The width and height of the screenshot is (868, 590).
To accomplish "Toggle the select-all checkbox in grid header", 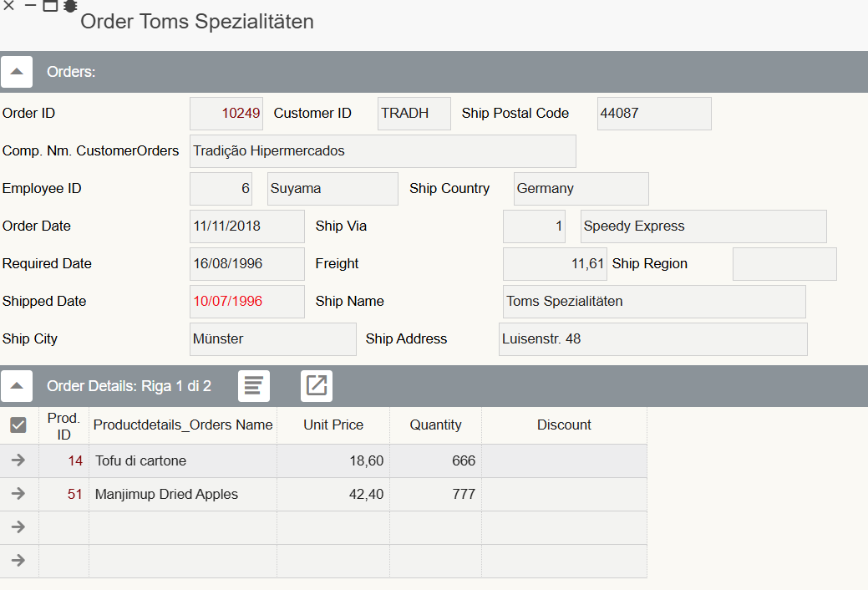I will tap(18, 425).
